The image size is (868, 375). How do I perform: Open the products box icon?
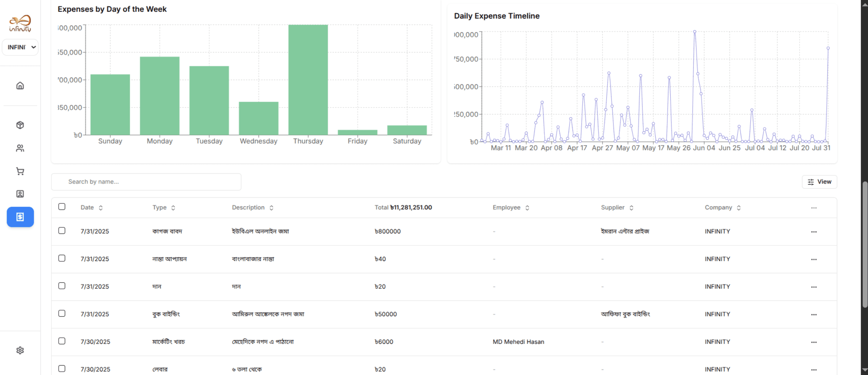tap(20, 125)
